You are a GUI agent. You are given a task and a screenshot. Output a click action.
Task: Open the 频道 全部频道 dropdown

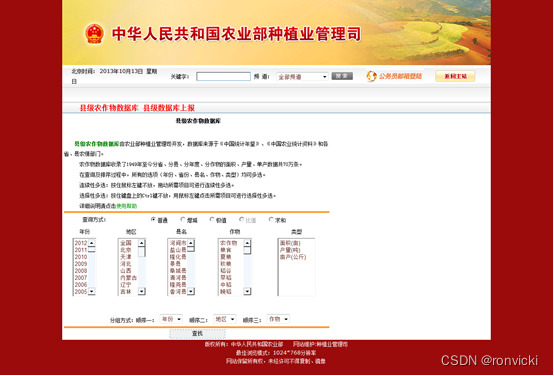(302, 77)
